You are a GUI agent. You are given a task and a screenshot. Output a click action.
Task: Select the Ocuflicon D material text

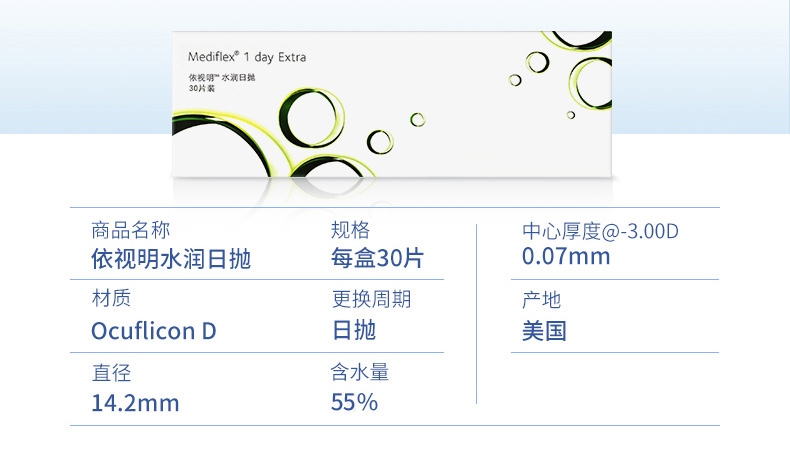click(154, 331)
